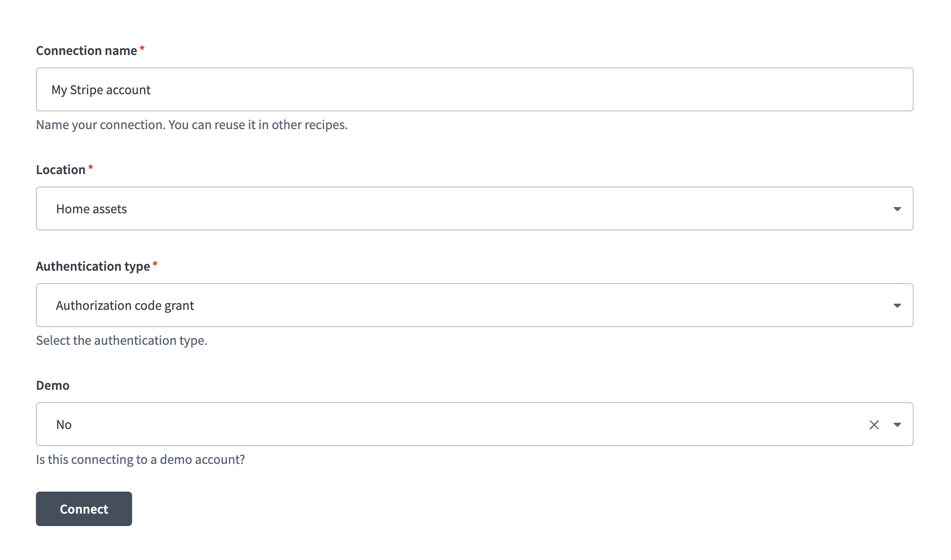This screenshot has height=560, width=951.
Task: Clear the Demo selection with X icon
Action: [874, 425]
